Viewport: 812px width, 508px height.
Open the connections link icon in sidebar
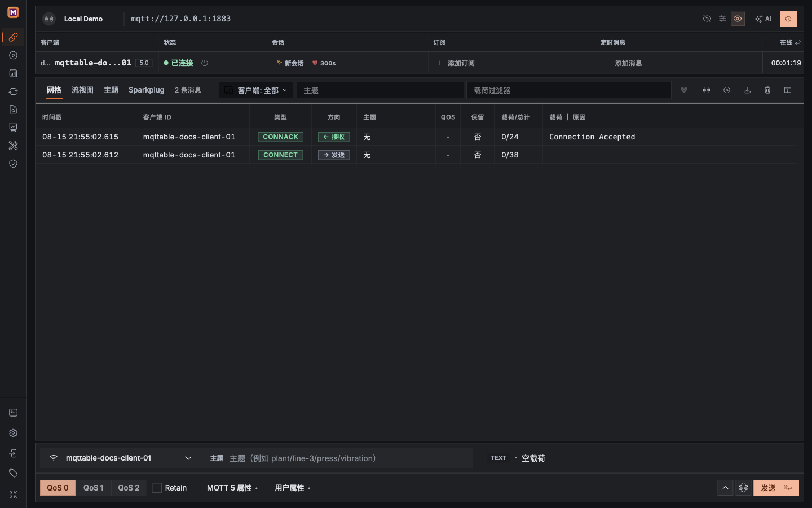click(13, 37)
